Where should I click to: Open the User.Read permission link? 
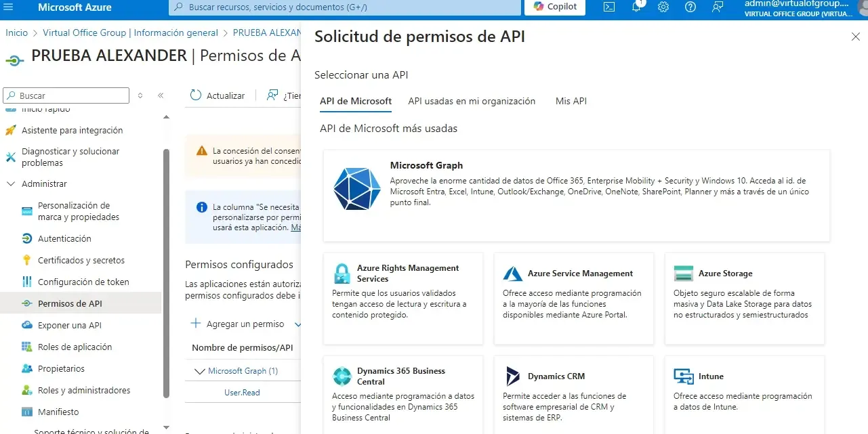click(x=242, y=393)
